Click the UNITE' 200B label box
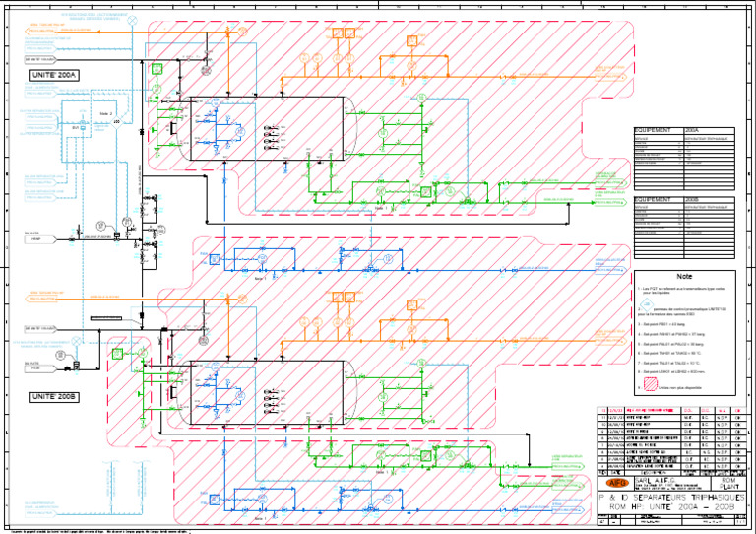Image resolution: width=756 pixels, height=534 pixels. [x=54, y=397]
